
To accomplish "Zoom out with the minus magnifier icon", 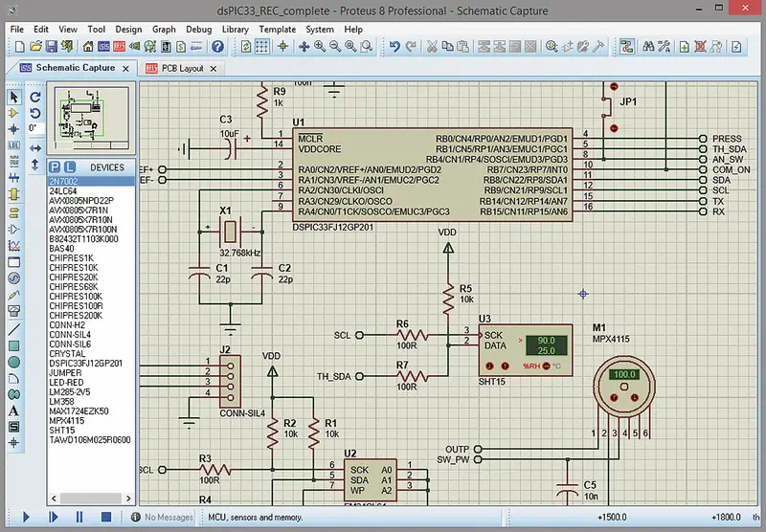I will coord(335,47).
